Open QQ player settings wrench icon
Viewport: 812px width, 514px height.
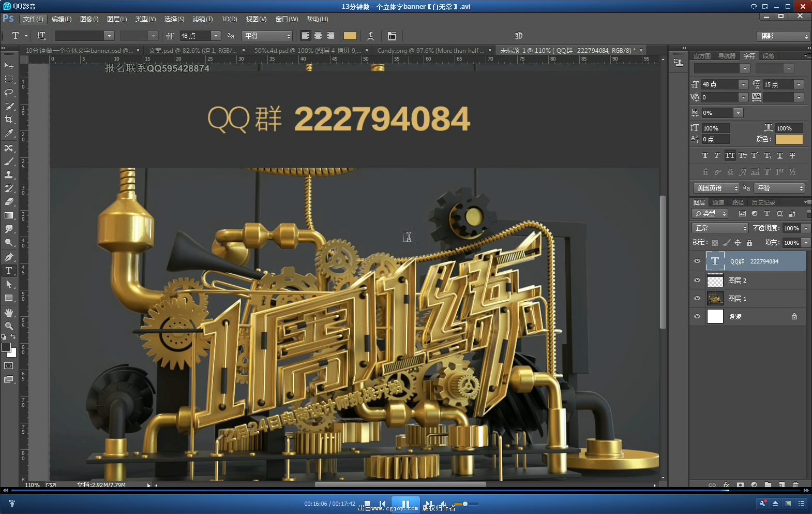762,503
